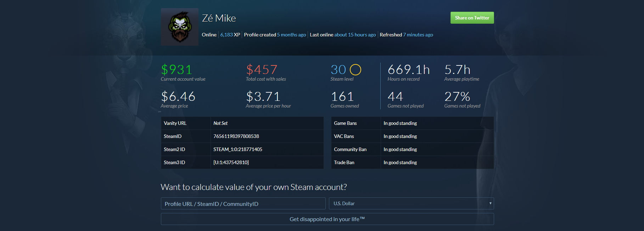The image size is (644, 231).
Task: Click the Zé Mike profile avatar
Action: 179,27
